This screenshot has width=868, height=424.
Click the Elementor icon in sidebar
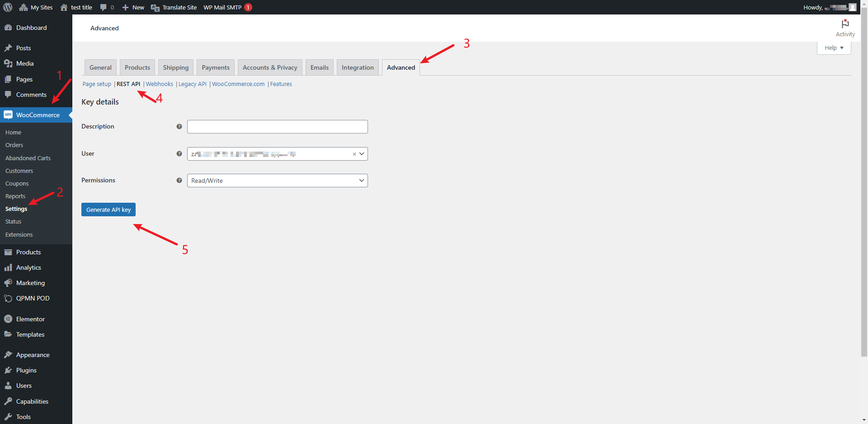point(8,319)
